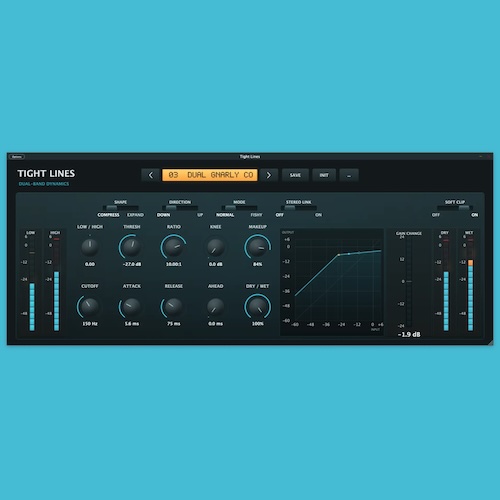Open the ellipsis more-options button
Image resolution: width=500 pixels, height=500 pixels.
349,175
